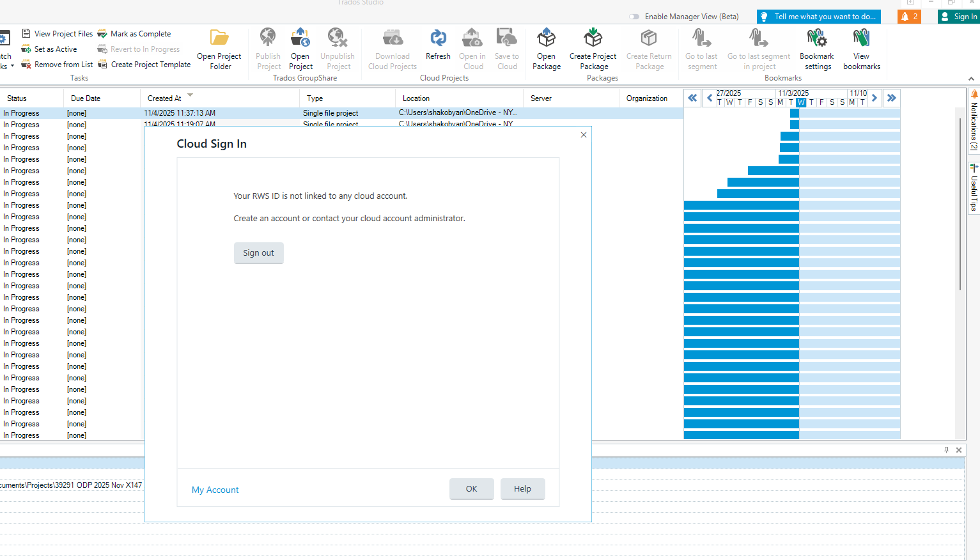Click the View bookmarks icon
The width and height of the screenshot is (980, 560).
861,48
